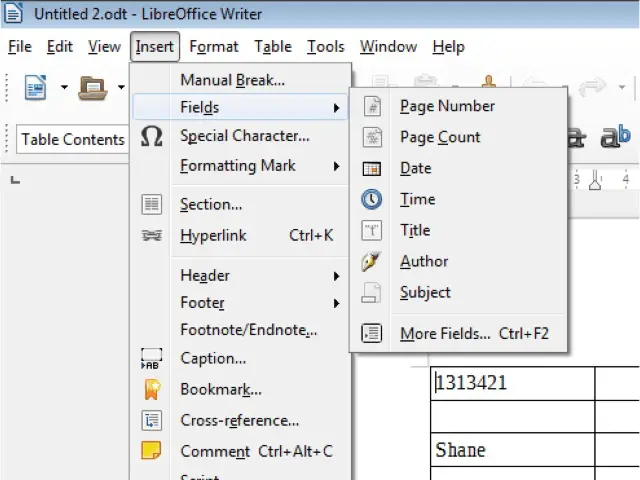Open the File menu

(x=20, y=47)
